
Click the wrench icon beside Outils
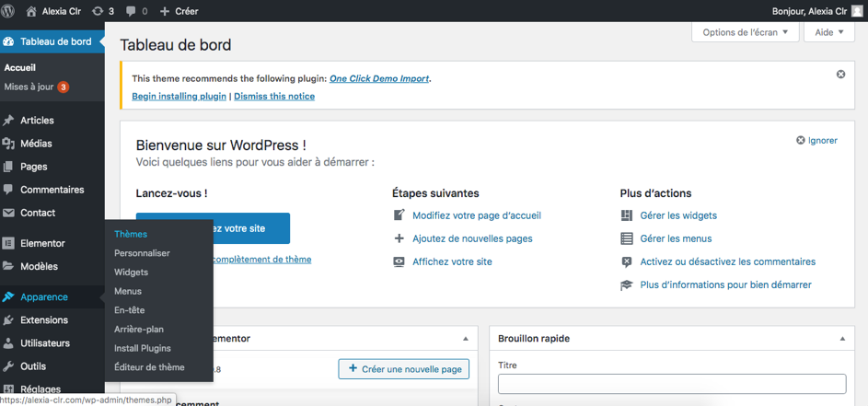tap(8, 366)
